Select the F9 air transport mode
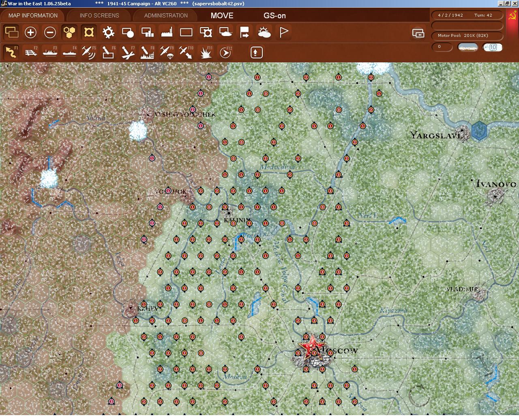The image size is (519, 420). coord(167,52)
